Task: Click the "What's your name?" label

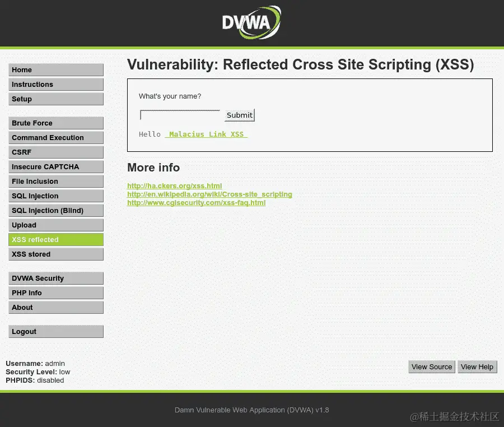Action: click(170, 96)
